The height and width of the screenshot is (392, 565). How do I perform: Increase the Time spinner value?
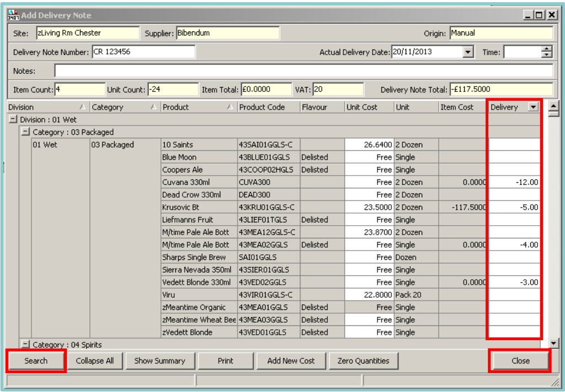547,49
